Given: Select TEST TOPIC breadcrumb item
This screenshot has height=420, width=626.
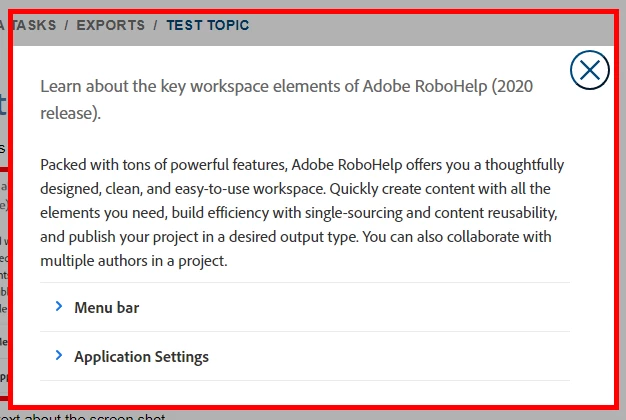Looking at the screenshot, I should (x=208, y=25).
